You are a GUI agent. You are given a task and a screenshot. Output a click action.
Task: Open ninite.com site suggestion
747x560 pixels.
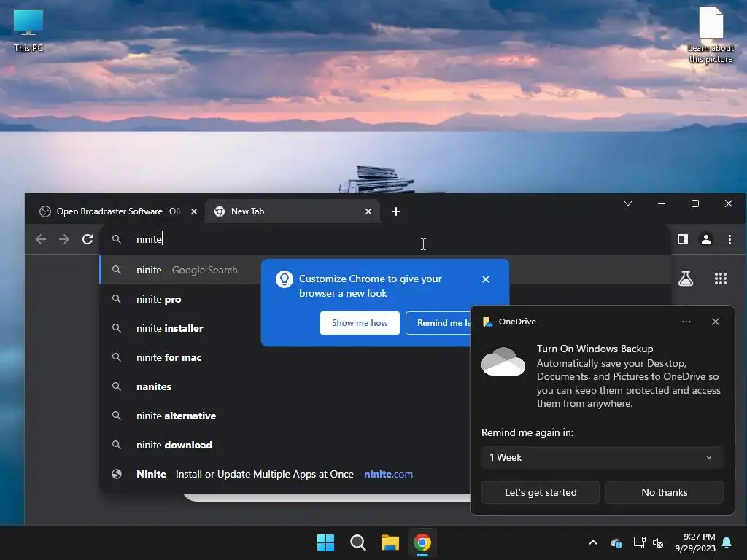pos(286,474)
